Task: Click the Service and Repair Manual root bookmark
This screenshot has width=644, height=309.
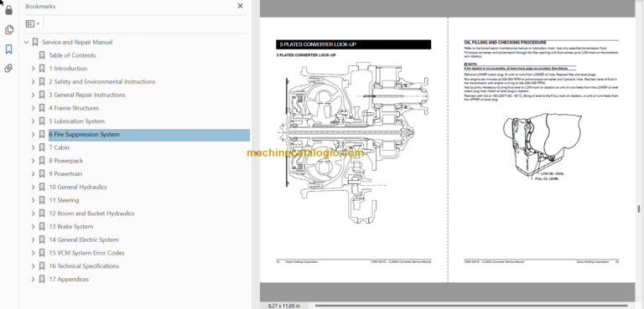Action: pyautogui.click(x=77, y=42)
